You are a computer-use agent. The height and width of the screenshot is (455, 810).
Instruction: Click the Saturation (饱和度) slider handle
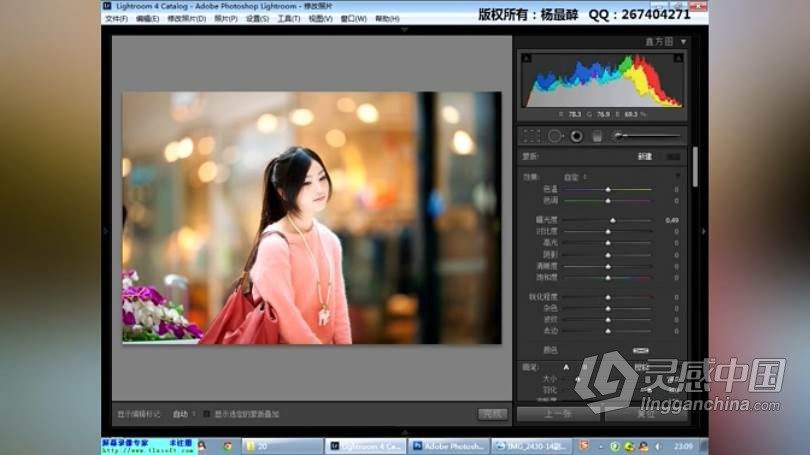click(608, 278)
